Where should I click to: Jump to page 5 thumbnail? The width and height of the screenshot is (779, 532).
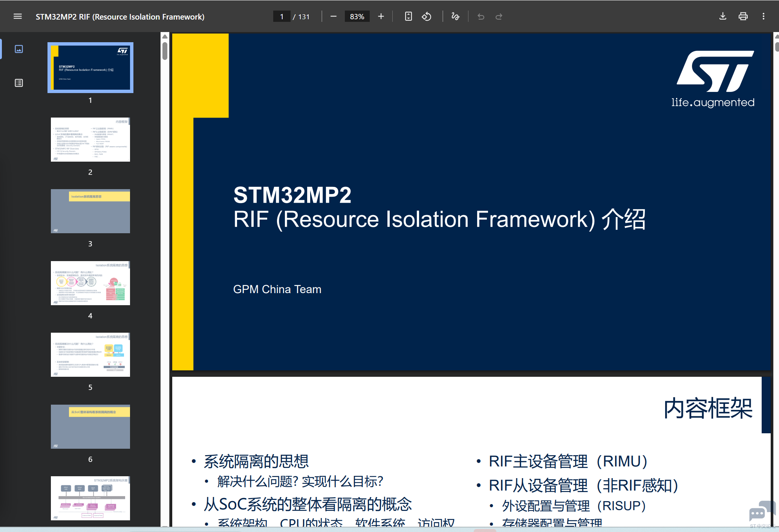(x=90, y=355)
